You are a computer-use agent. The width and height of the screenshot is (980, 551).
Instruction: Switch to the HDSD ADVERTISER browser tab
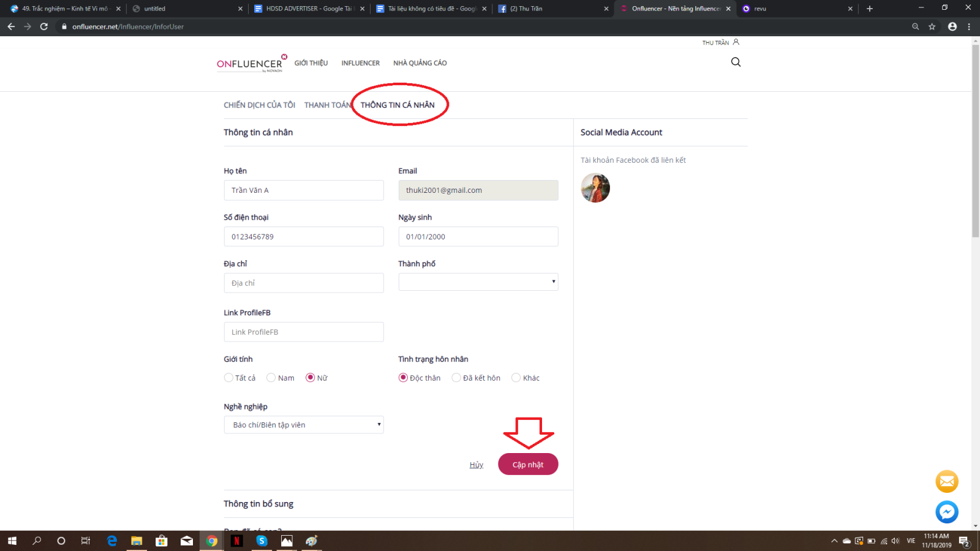click(x=309, y=9)
